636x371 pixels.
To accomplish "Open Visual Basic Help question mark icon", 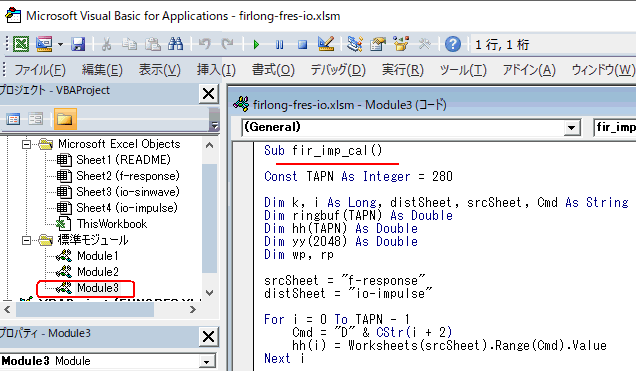I will [453, 44].
